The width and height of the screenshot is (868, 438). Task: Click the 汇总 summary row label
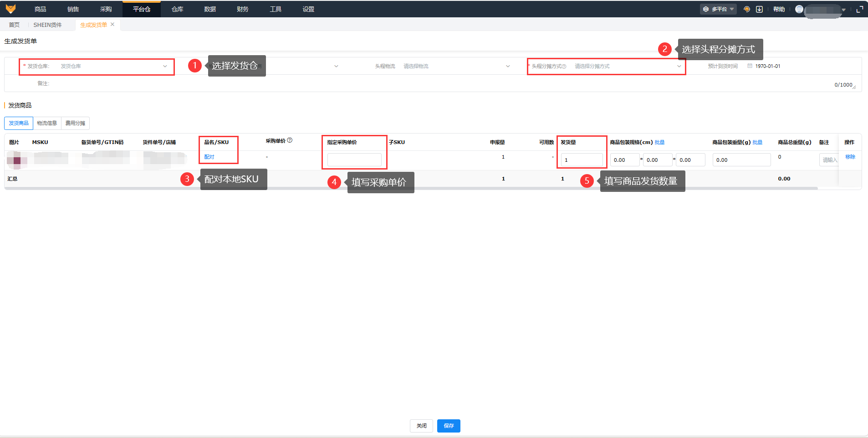coord(12,179)
